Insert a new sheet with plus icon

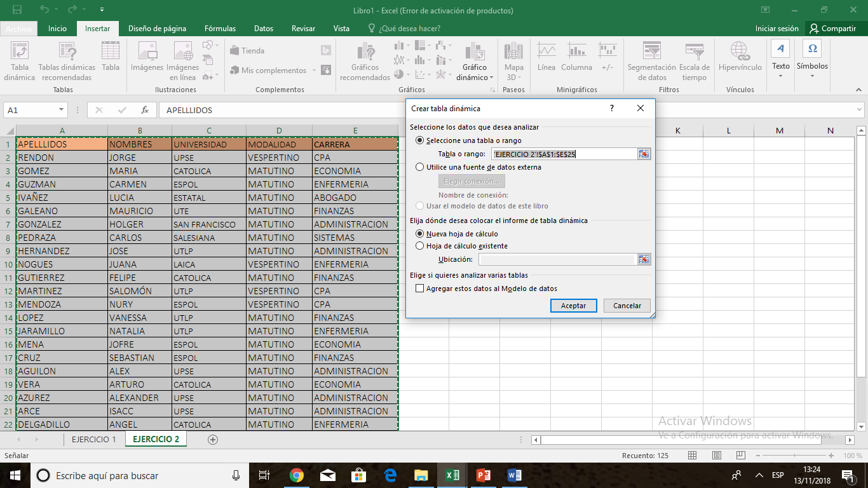213,440
